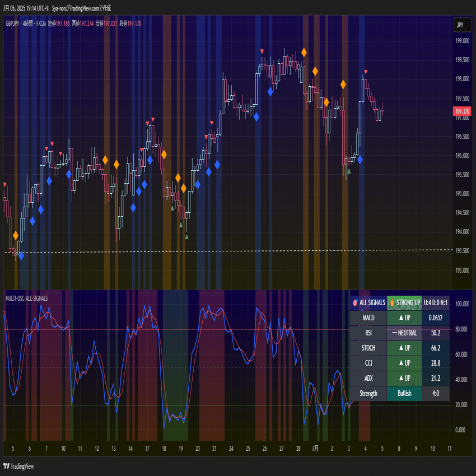Click a red down-triangle sell marker above a candle
Viewport: 476px width, 476px height.
[262, 51]
